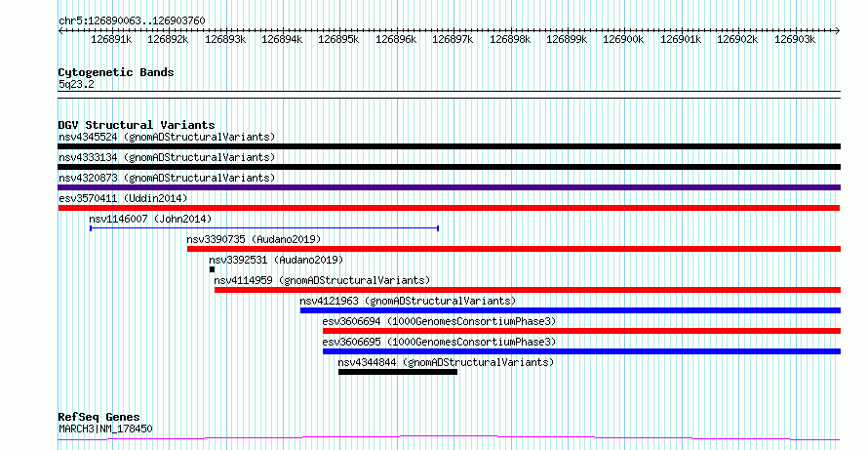
Task: Click the 126899k ruler tick label
Action: pos(568,39)
